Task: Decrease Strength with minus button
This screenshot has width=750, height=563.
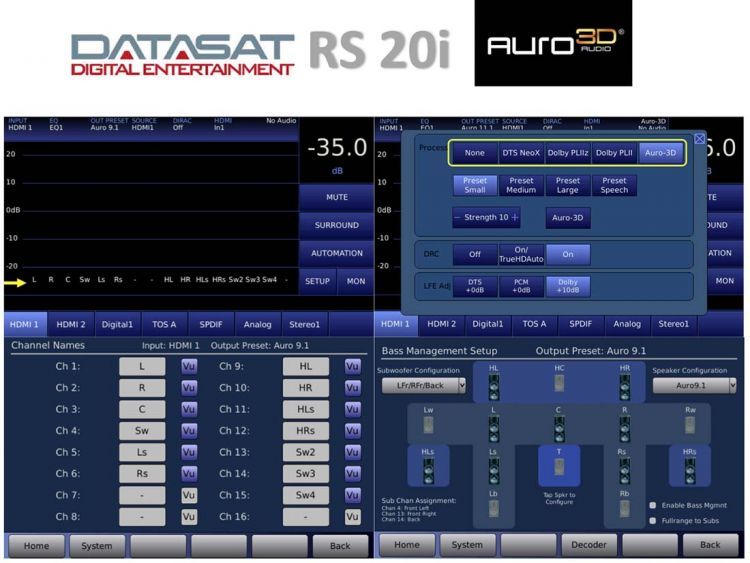Action: point(457,218)
